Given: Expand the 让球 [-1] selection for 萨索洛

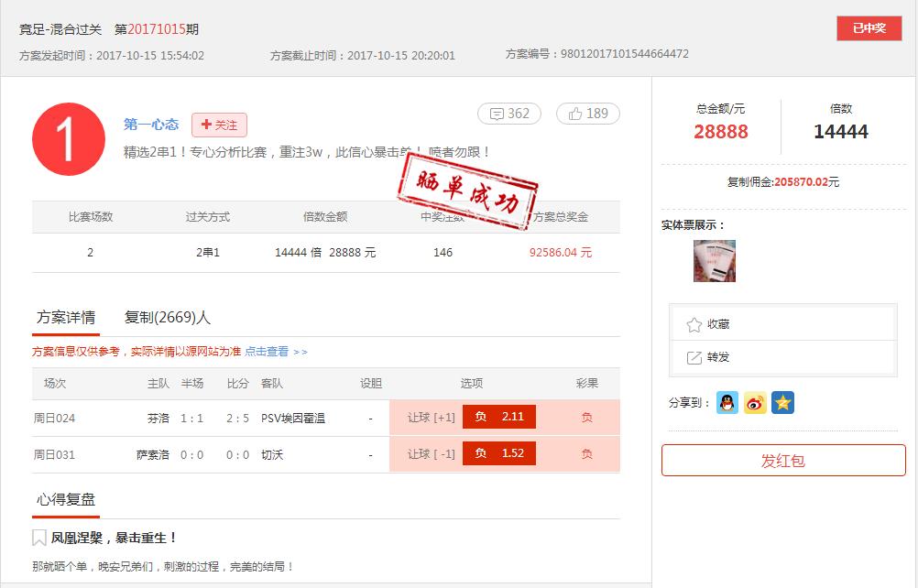Looking at the screenshot, I should point(432,452).
